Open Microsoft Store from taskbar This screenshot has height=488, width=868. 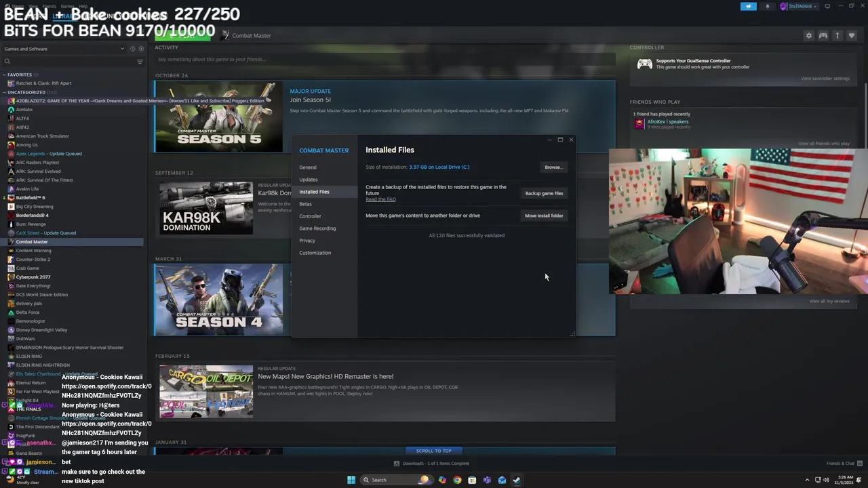click(x=472, y=480)
